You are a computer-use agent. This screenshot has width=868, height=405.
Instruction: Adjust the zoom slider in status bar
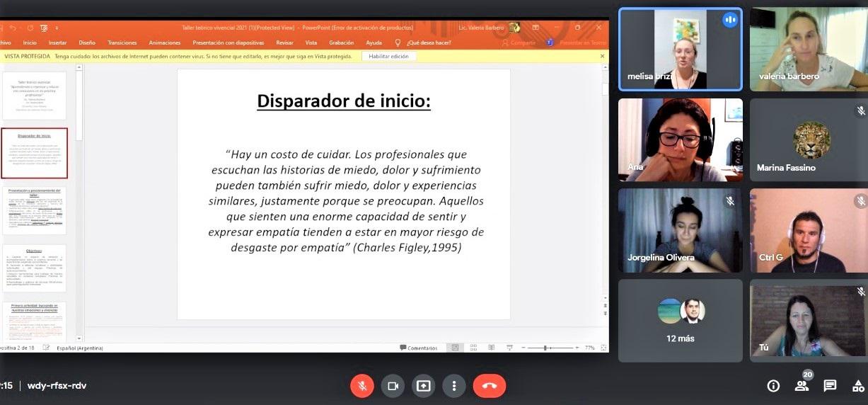(x=552, y=348)
